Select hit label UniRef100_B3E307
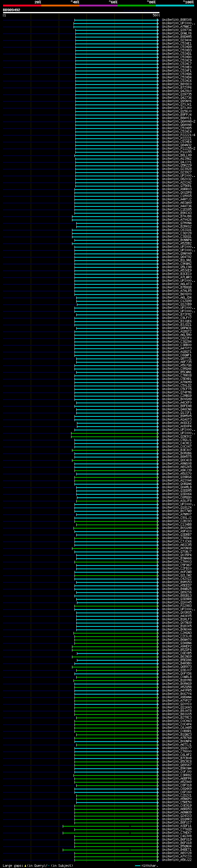Screen dimensions: 197x868 [x=176, y=450]
